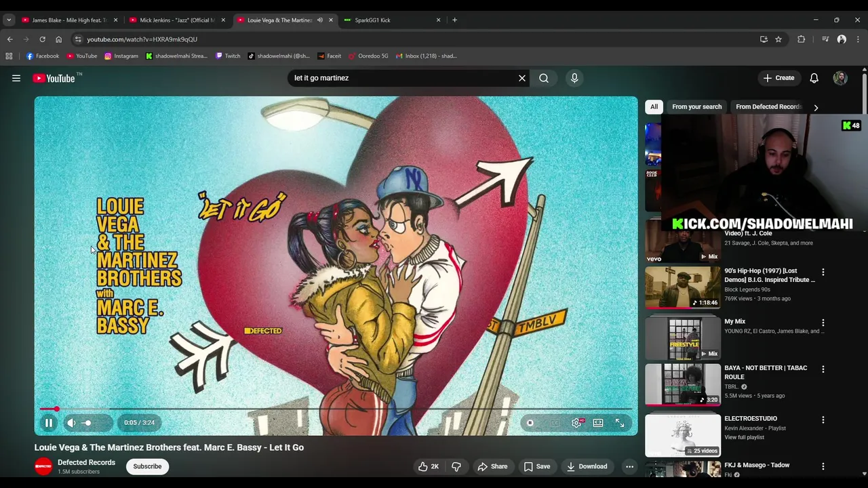This screenshot has height=488, width=868.
Task: Open Chrome profile avatar
Action: 842,39
